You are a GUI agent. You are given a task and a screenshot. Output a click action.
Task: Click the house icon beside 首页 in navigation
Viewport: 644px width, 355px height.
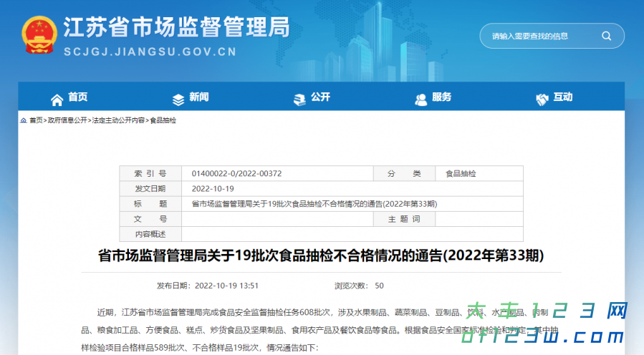tap(57, 99)
